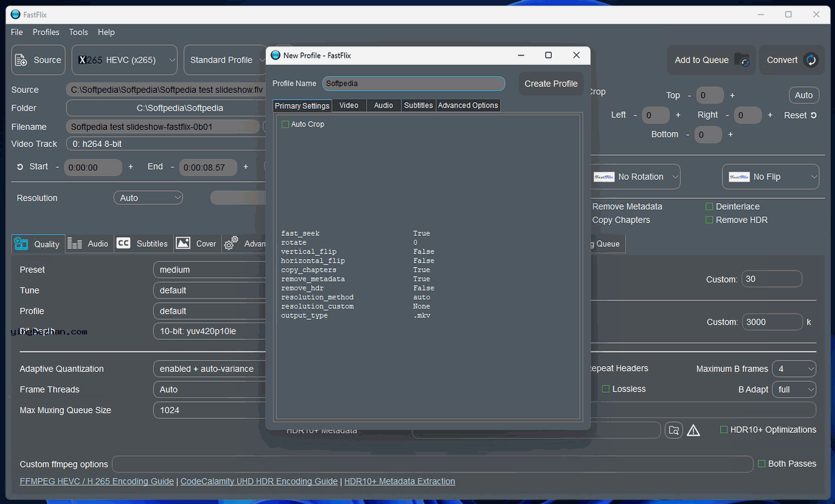The image size is (835, 504).
Task: Open the Profiles menu
Action: pos(46,32)
